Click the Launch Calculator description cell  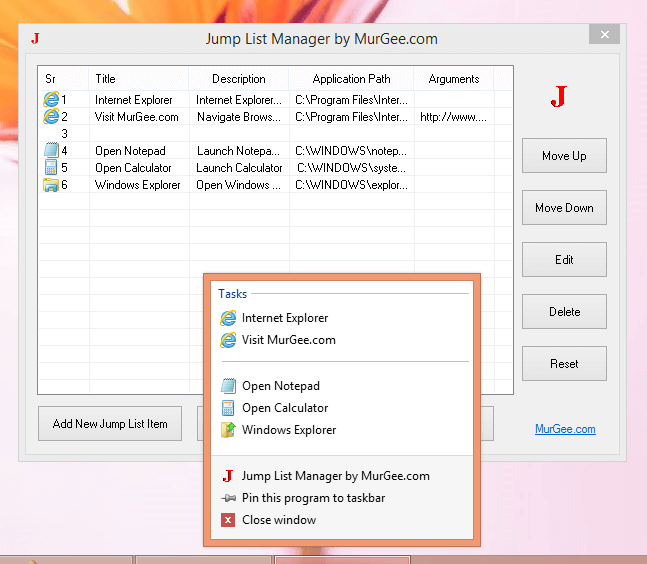(x=239, y=168)
